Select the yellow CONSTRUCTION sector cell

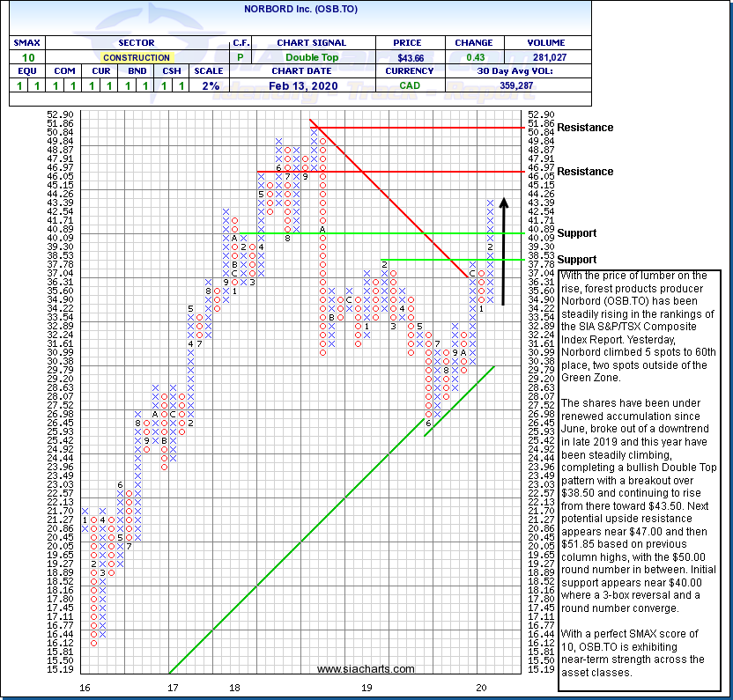pos(135,57)
